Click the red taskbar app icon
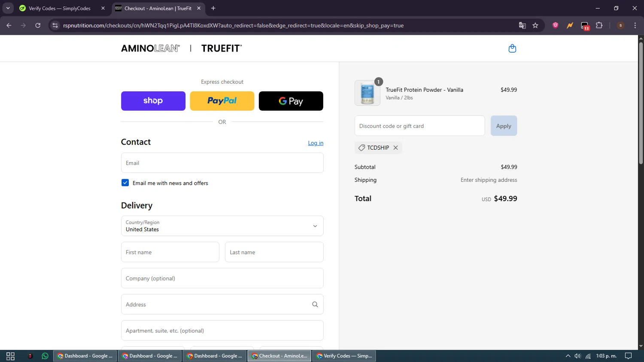The image size is (644, 362). 30,356
